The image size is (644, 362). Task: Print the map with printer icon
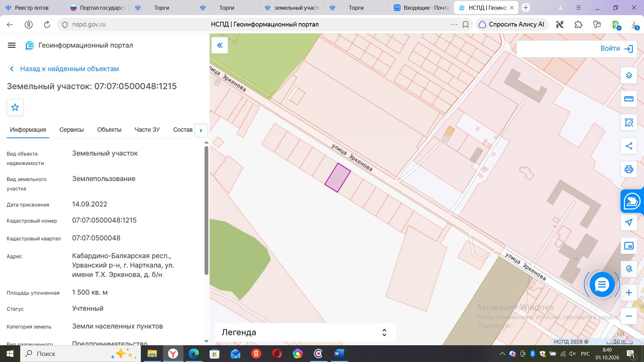pyautogui.click(x=629, y=169)
